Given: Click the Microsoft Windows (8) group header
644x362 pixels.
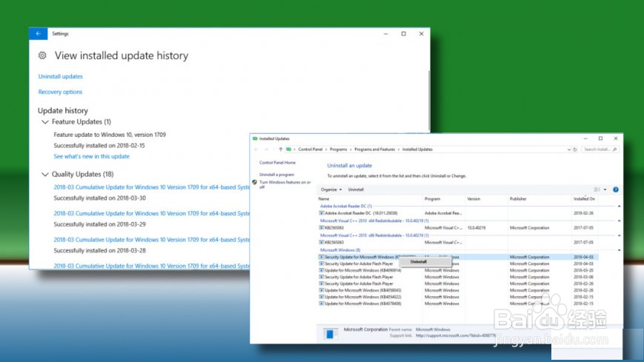Looking at the screenshot, I should (340, 250).
